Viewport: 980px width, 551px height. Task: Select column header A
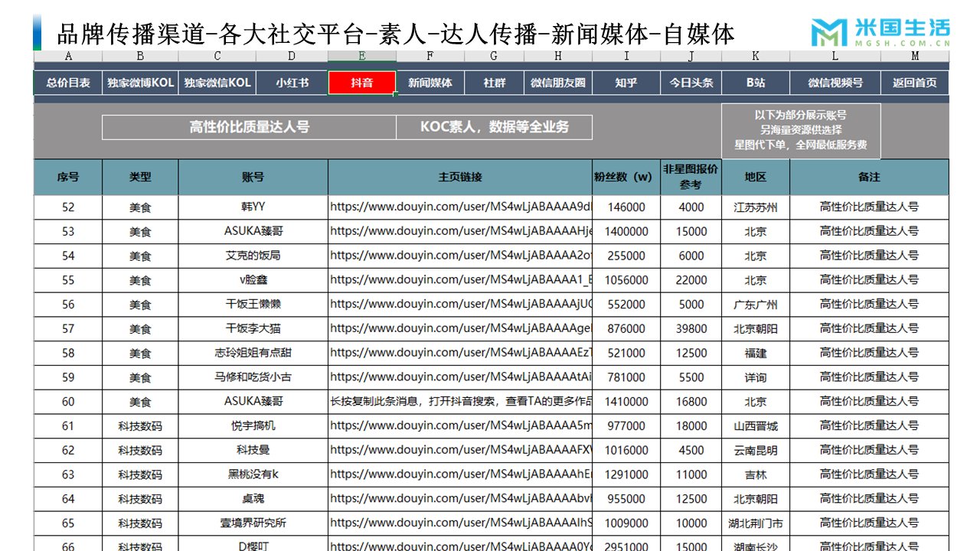click(x=68, y=56)
